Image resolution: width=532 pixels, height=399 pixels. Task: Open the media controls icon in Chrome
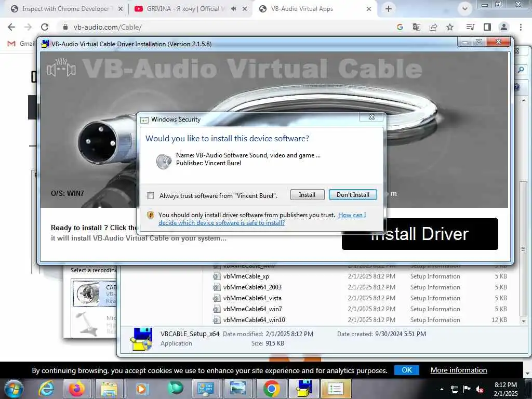coord(470,27)
